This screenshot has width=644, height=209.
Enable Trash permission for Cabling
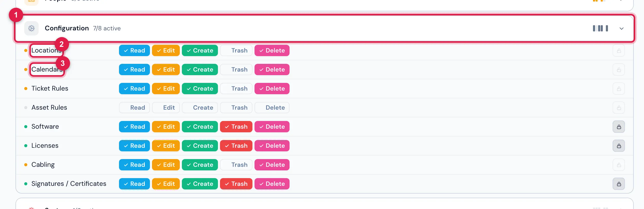pos(236,165)
